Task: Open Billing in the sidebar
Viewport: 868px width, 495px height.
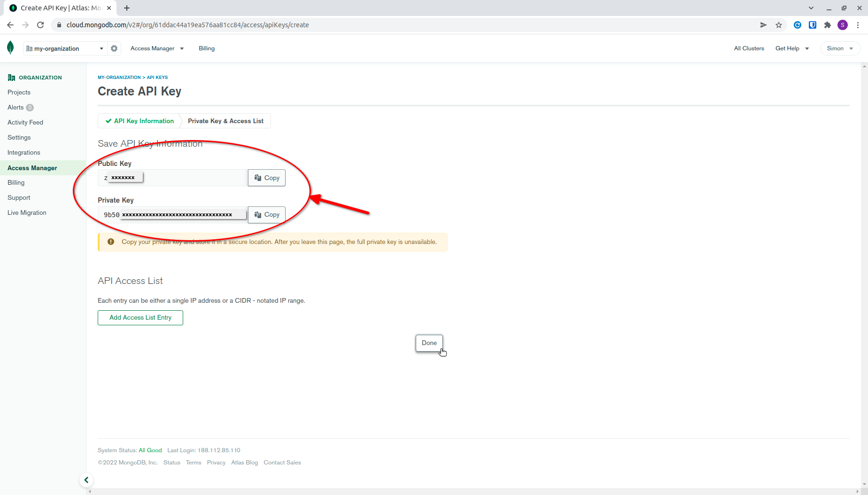Action: (x=16, y=182)
